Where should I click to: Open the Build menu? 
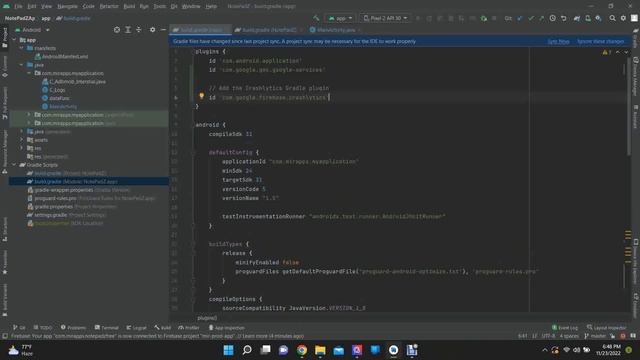coord(129,6)
